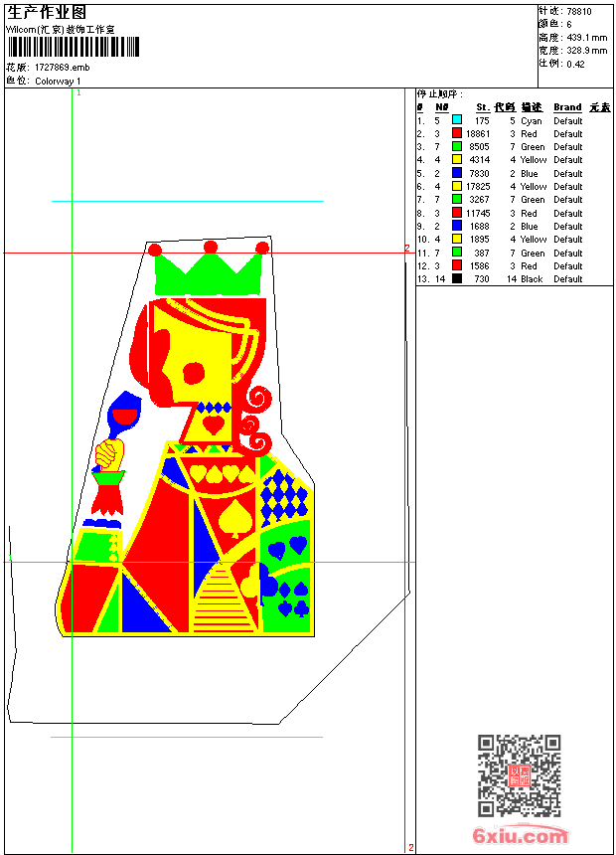
Task: Click the 'St.' column header
Action: coord(483,107)
